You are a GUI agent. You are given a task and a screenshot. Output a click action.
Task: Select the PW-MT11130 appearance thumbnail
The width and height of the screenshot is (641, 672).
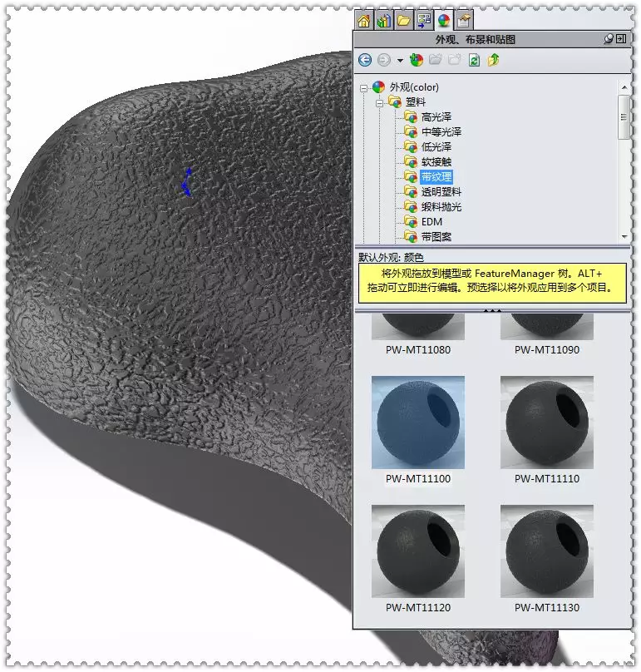click(547, 551)
